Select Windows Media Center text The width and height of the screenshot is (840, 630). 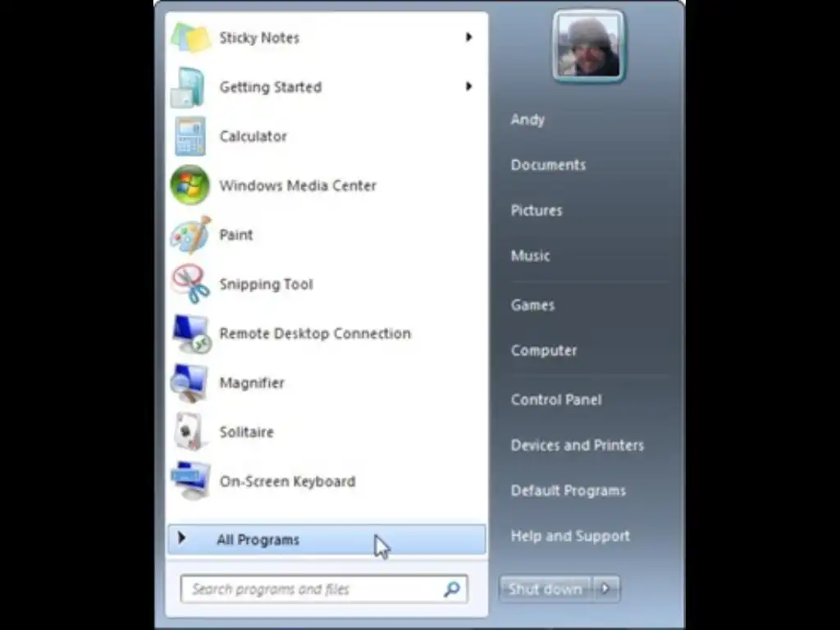click(298, 185)
